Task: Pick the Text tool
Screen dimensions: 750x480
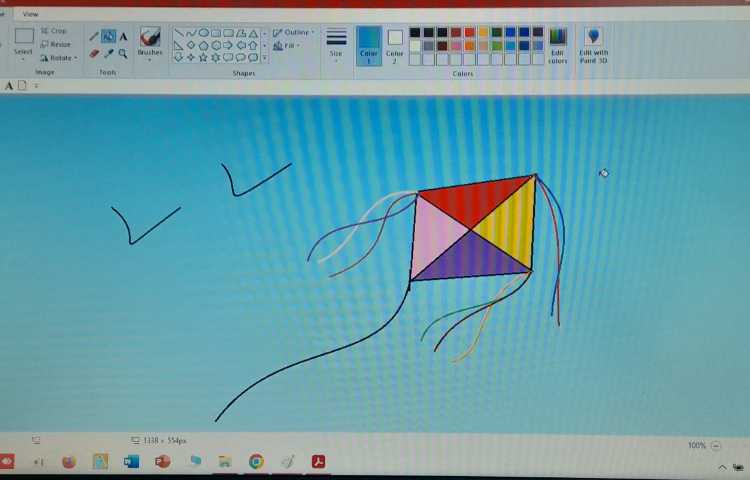Action: [123, 37]
